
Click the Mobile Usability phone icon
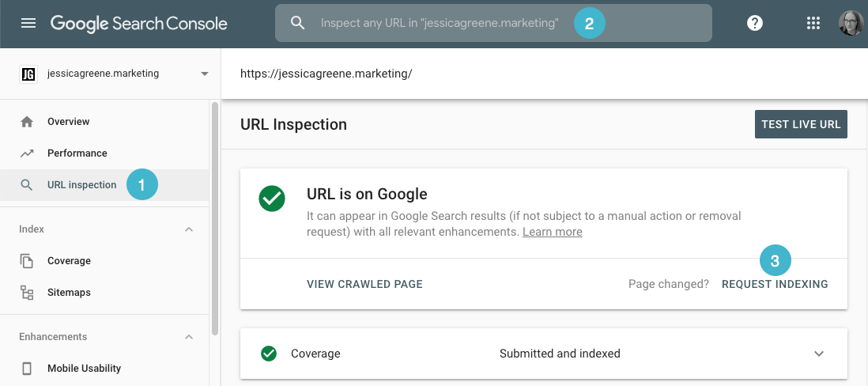[27, 369]
